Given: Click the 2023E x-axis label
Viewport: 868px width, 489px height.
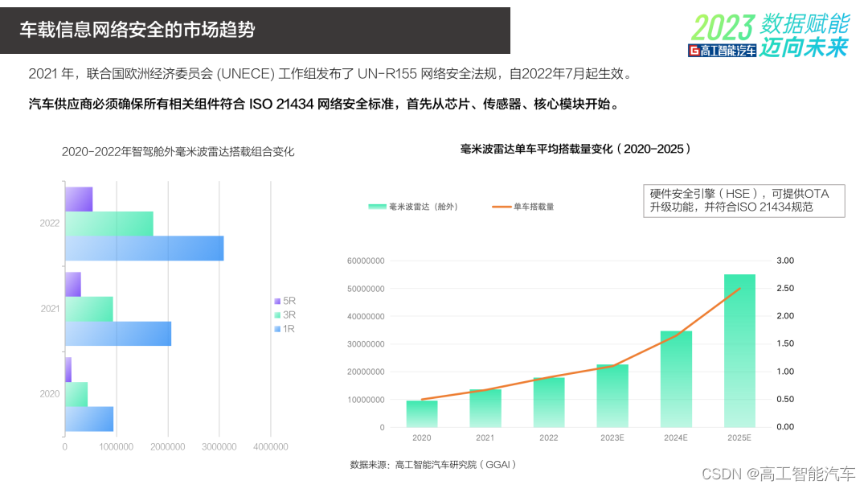Looking at the screenshot, I should [612, 438].
